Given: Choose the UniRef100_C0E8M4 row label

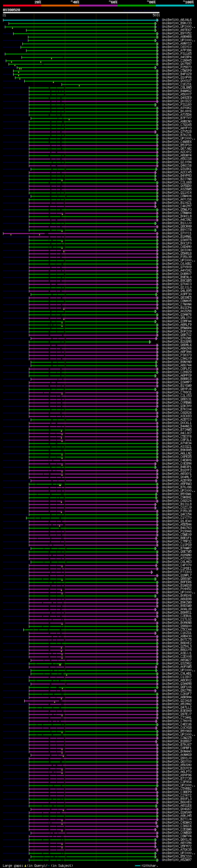Looking at the screenshot, I should pyautogui.click(x=177, y=463).
